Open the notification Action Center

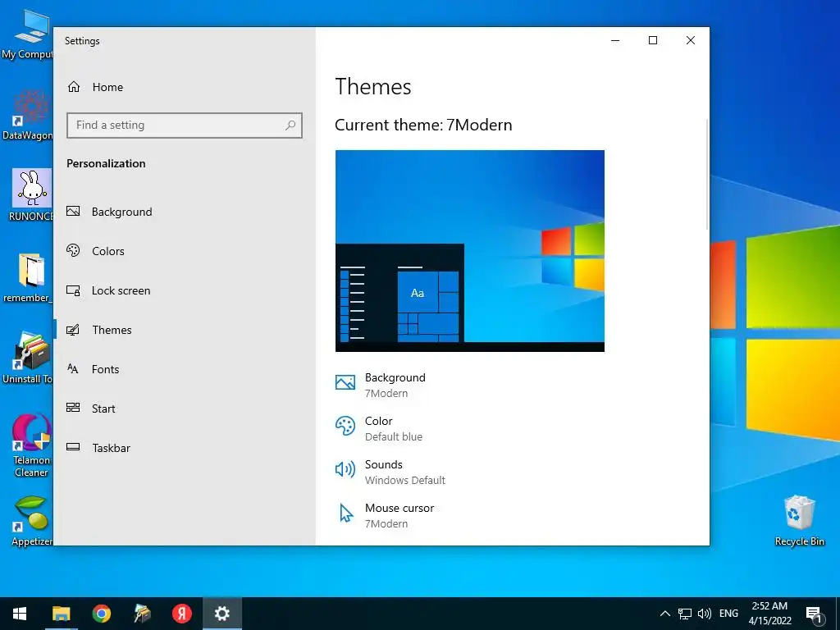click(815, 614)
